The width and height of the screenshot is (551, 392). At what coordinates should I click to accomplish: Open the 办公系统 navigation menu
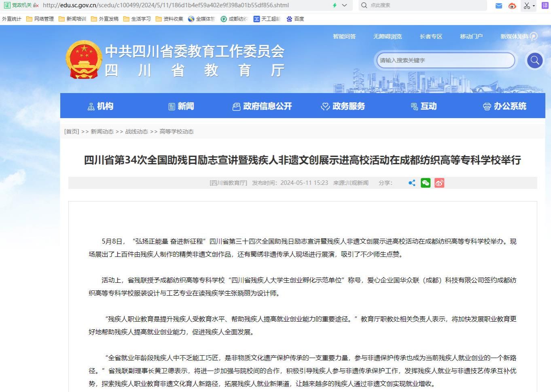pos(504,106)
